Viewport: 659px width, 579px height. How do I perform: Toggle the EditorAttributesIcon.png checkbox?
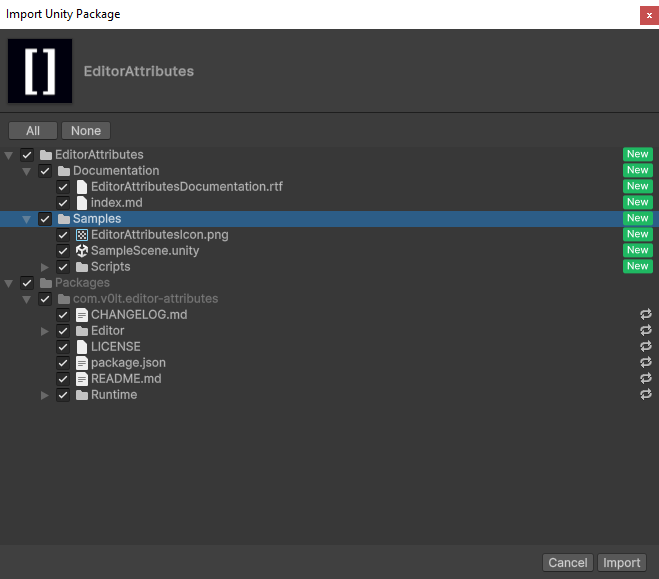(63, 235)
